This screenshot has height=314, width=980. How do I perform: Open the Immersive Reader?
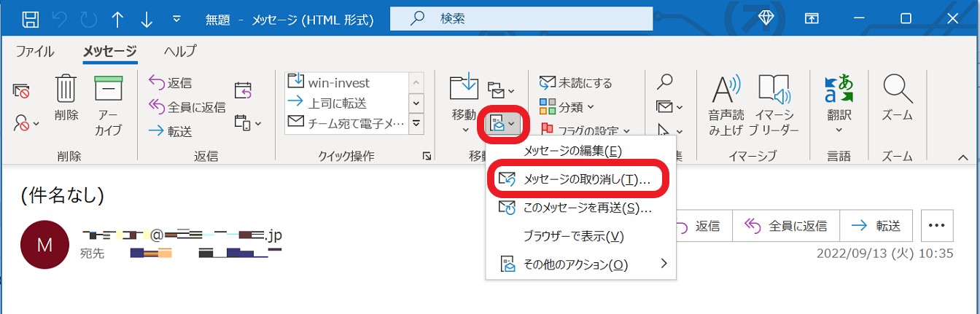(774, 90)
